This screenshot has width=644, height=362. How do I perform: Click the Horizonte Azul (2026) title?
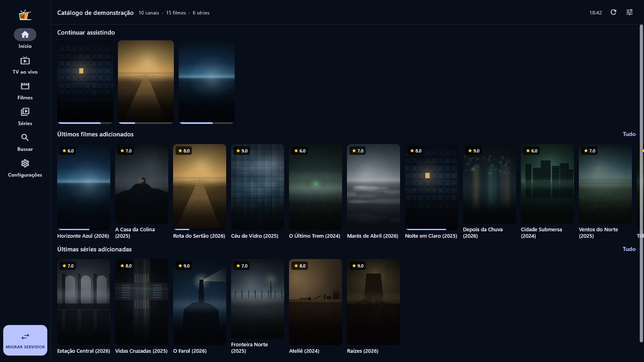pos(83,236)
